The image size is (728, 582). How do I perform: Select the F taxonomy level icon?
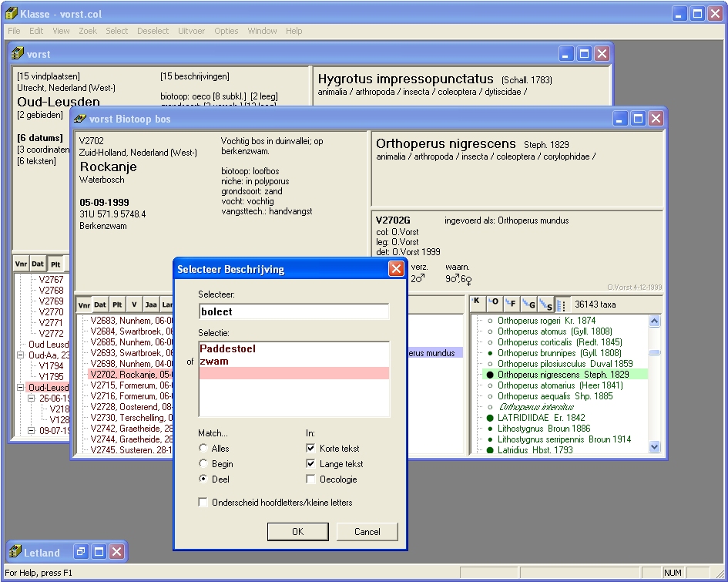coord(510,304)
